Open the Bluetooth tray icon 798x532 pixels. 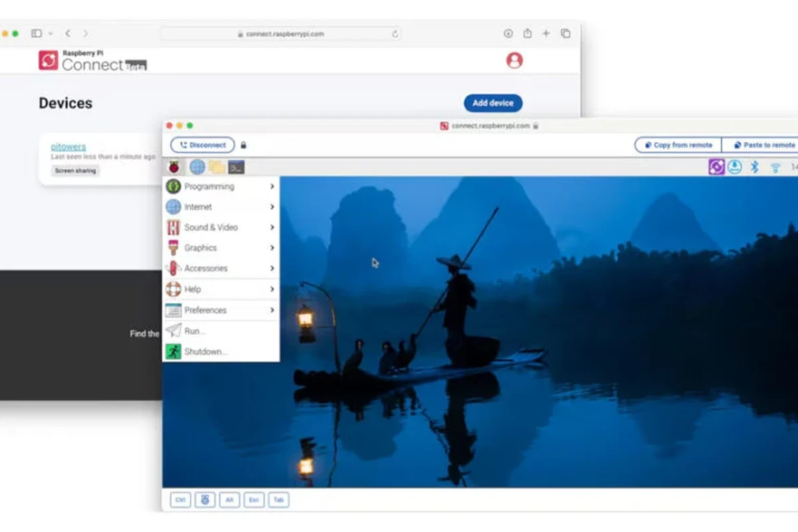[x=755, y=167]
